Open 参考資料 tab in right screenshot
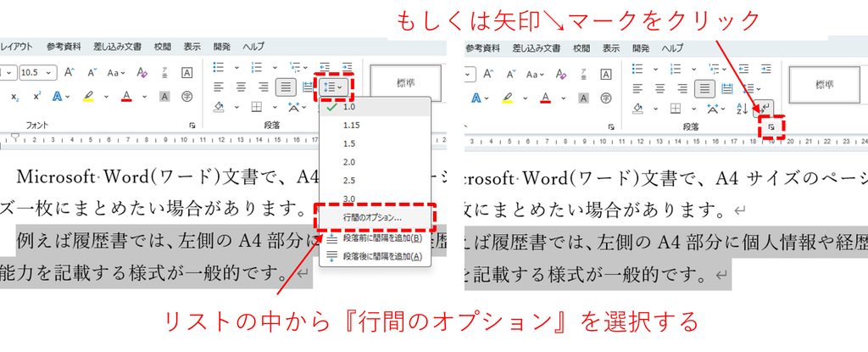 click(x=482, y=47)
